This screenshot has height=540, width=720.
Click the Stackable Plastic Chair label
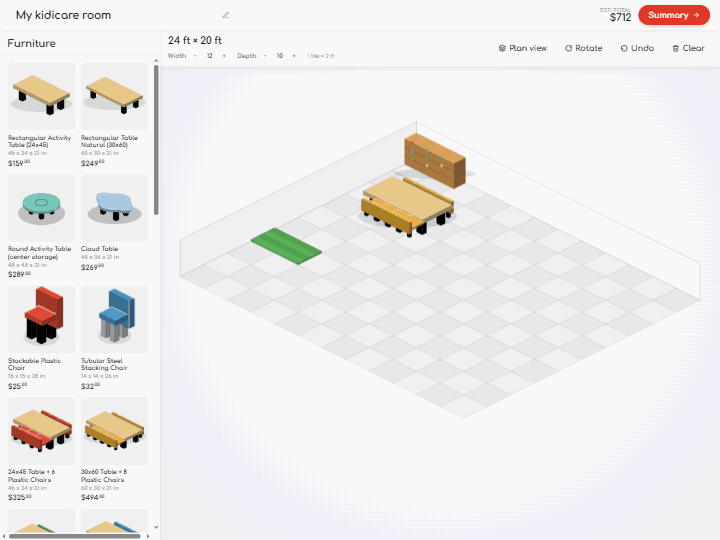click(x=34, y=364)
